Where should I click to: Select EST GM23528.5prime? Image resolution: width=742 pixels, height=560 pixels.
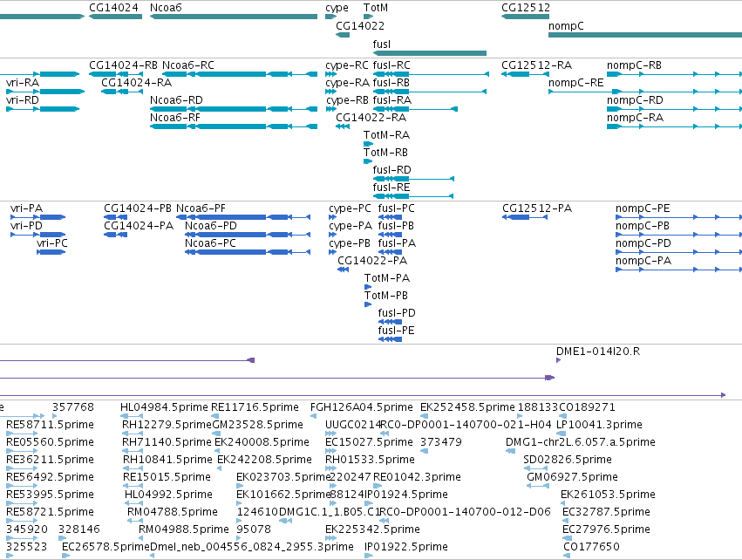coord(214,434)
